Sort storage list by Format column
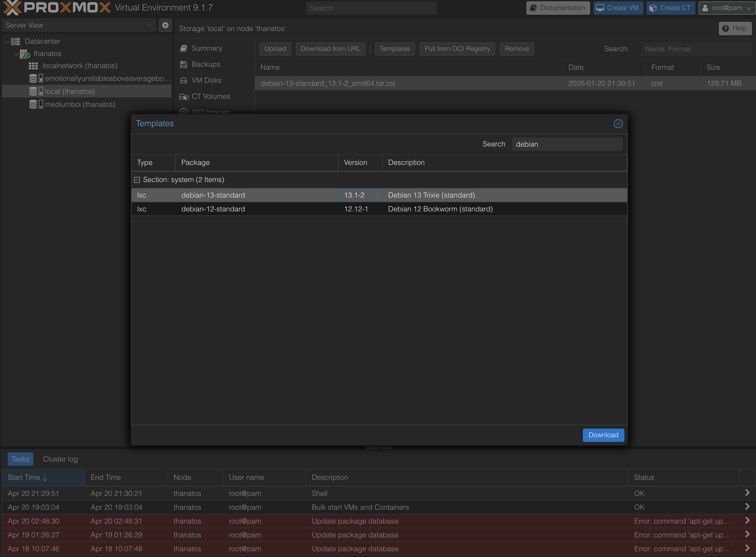The image size is (756, 557). click(673, 68)
